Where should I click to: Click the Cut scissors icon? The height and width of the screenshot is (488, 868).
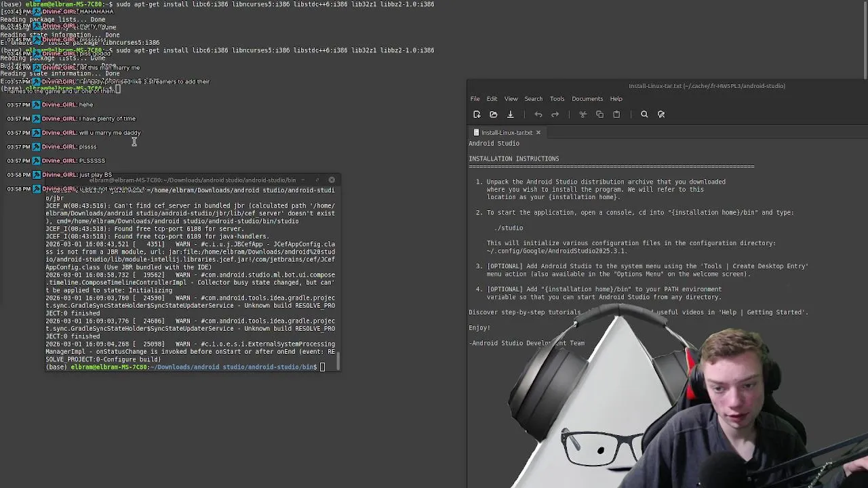(583, 115)
